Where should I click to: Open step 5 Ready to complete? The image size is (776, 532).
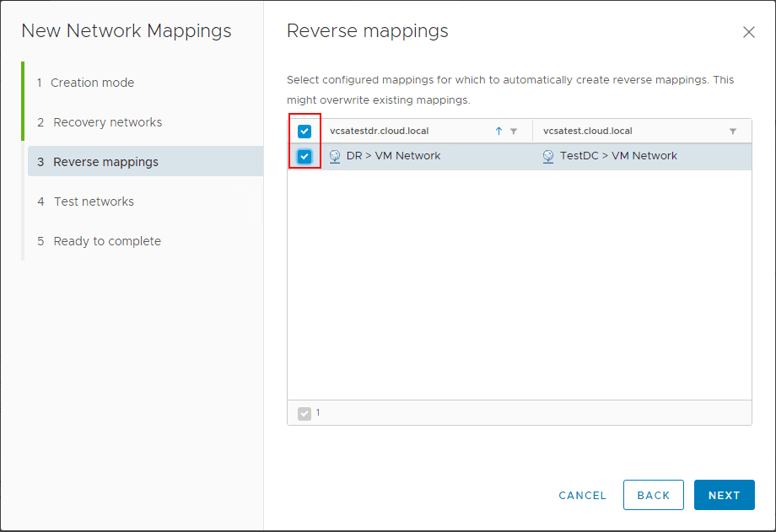(x=107, y=241)
